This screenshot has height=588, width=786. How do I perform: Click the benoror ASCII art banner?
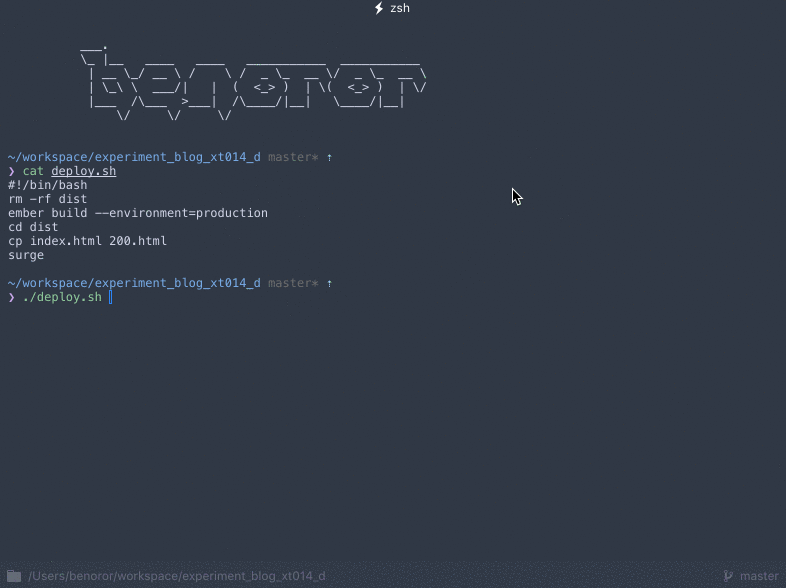click(253, 83)
